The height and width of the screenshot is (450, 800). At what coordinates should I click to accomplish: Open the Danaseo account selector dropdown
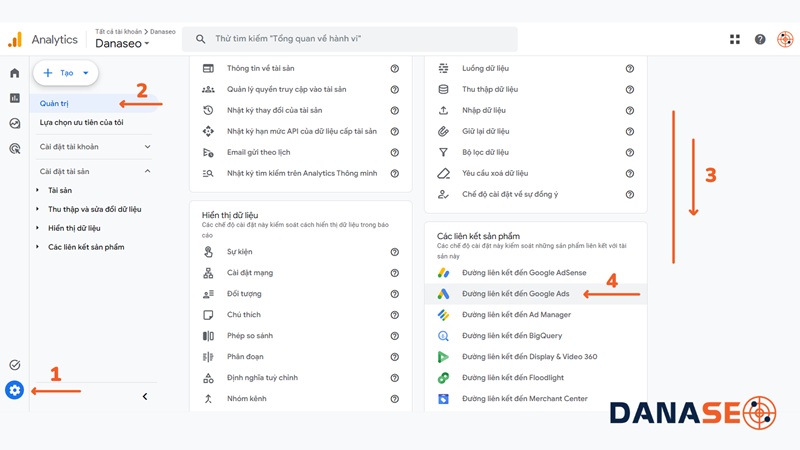(x=122, y=43)
